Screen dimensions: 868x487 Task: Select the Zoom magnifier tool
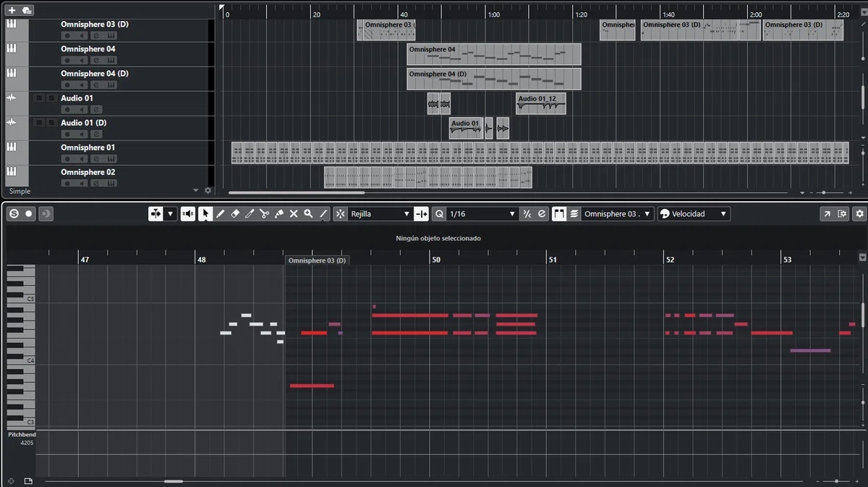[x=309, y=214]
